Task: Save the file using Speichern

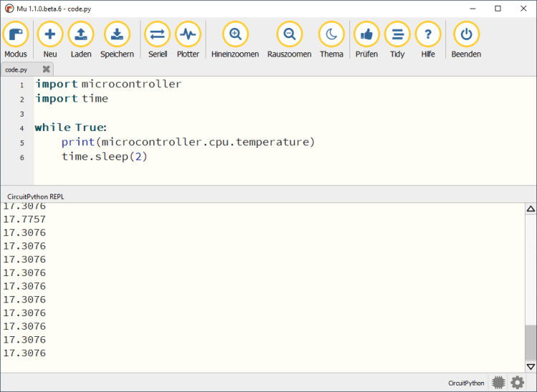Action: pyautogui.click(x=117, y=34)
